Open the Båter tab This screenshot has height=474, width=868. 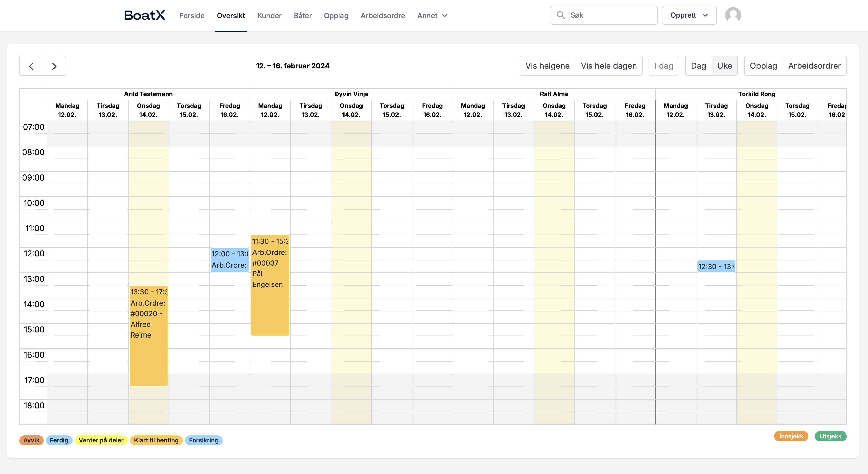pyautogui.click(x=303, y=16)
